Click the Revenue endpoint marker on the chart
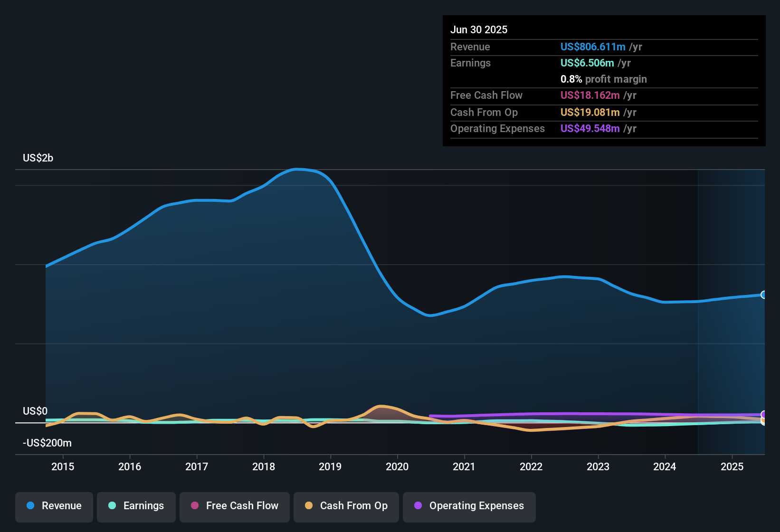 tap(763, 295)
